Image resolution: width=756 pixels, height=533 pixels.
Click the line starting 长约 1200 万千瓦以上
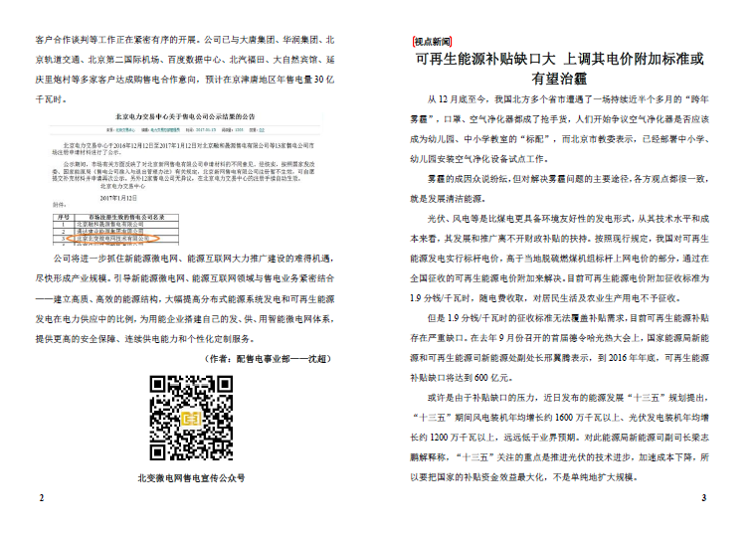pyautogui.click(x=560, y=438)
